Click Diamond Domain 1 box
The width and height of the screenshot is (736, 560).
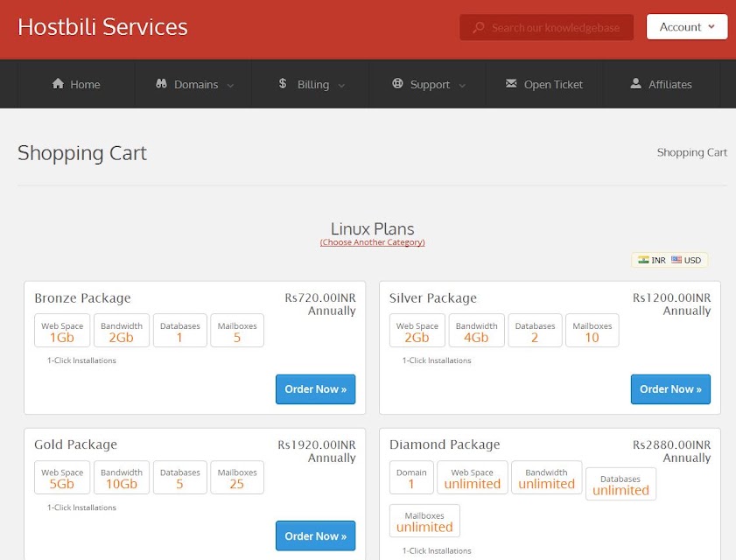411,478
